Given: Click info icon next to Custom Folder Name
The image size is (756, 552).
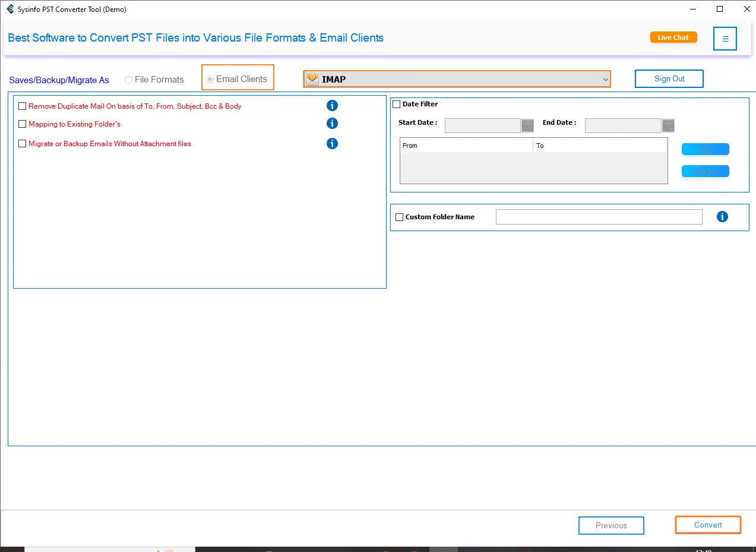Looking at the screenshot, I should click(x=722, y=217).
